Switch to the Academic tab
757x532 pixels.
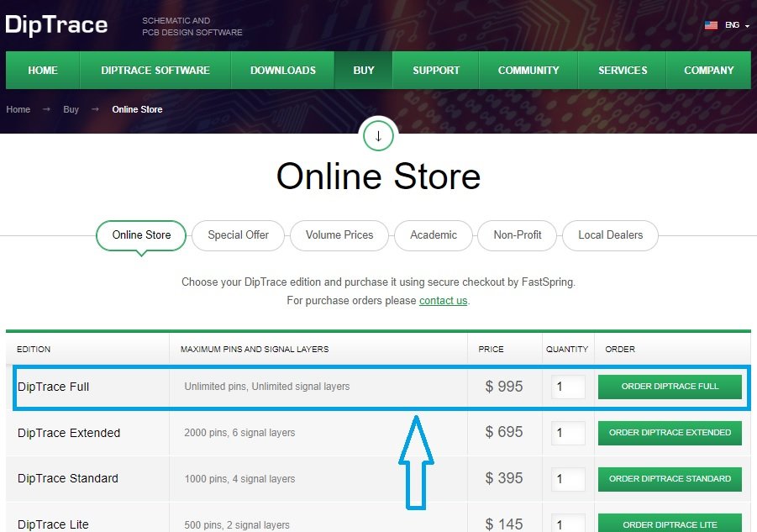(x=434, y=235)
